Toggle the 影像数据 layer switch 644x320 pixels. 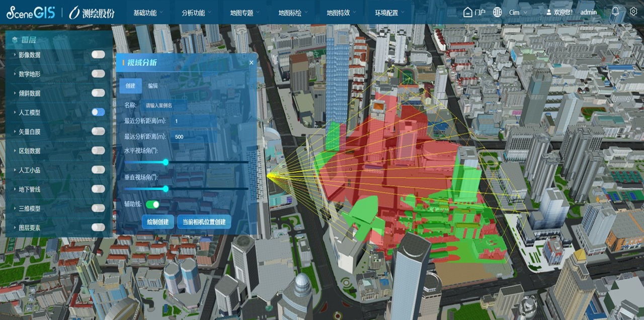pos(98,54)
